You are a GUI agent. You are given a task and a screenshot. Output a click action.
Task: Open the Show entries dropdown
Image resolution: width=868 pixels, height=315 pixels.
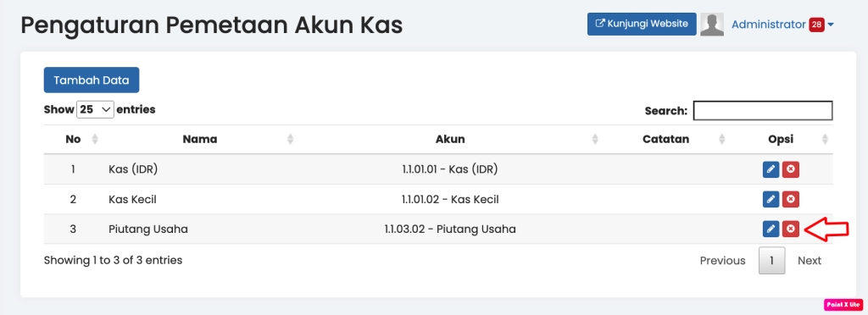tap(95, 109)
